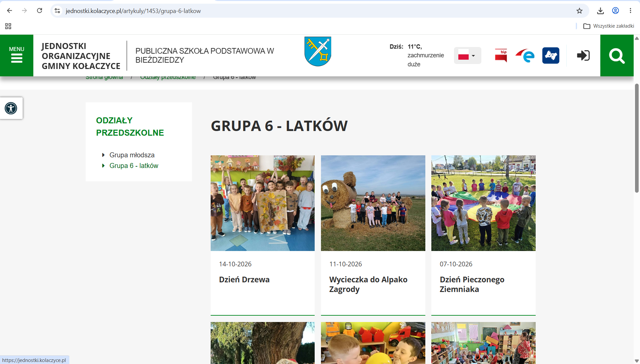Click the boys with toys photo thumbnail
The width and height of the screenshot is (640, 364).
[x=373, y=343]
